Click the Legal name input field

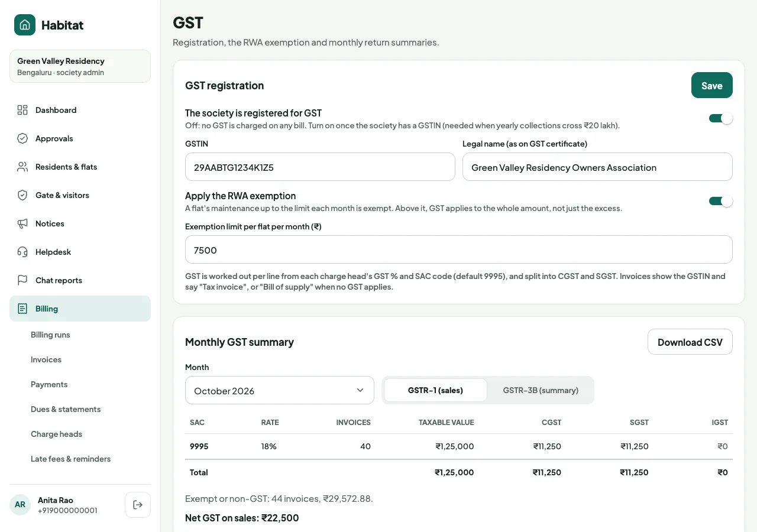pos(597,167)
